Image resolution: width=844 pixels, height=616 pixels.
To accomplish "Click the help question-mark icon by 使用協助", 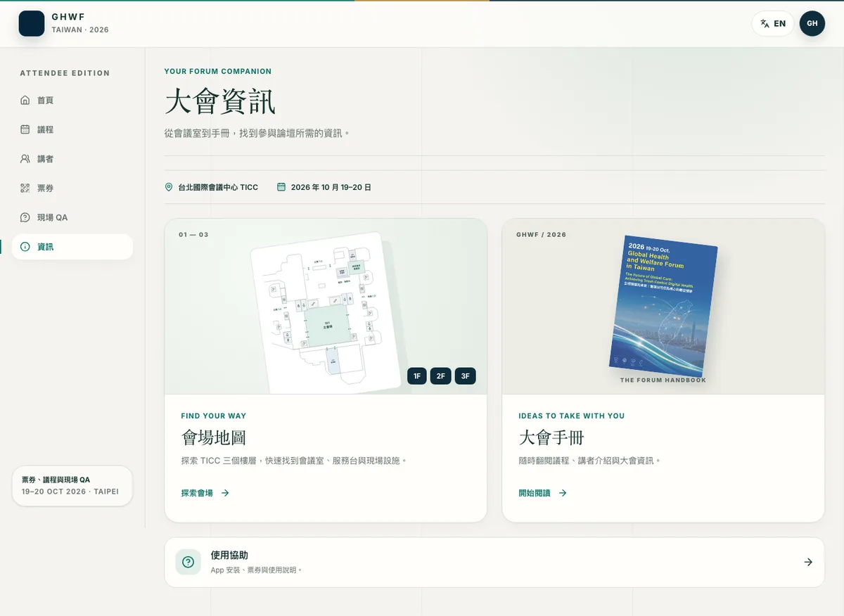I will coord(188,562).
